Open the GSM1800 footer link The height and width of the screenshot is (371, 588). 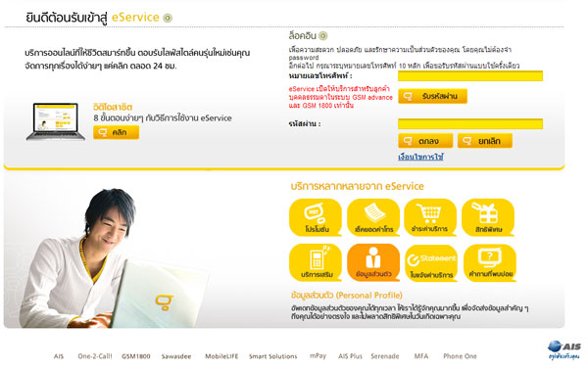click(136, 356)
